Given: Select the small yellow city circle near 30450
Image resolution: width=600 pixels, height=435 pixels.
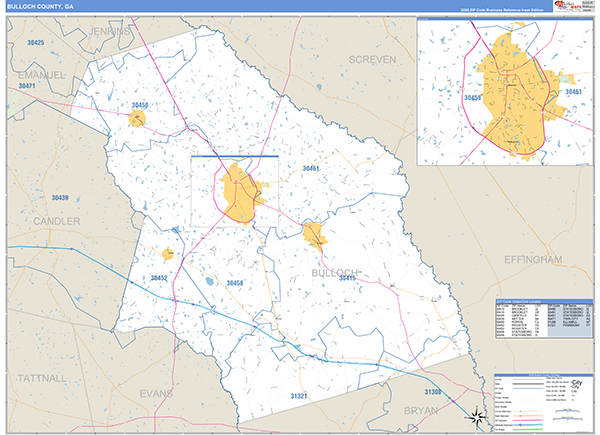Looking at the screenshot, I should pyautogui.click(x=137, y=118).
